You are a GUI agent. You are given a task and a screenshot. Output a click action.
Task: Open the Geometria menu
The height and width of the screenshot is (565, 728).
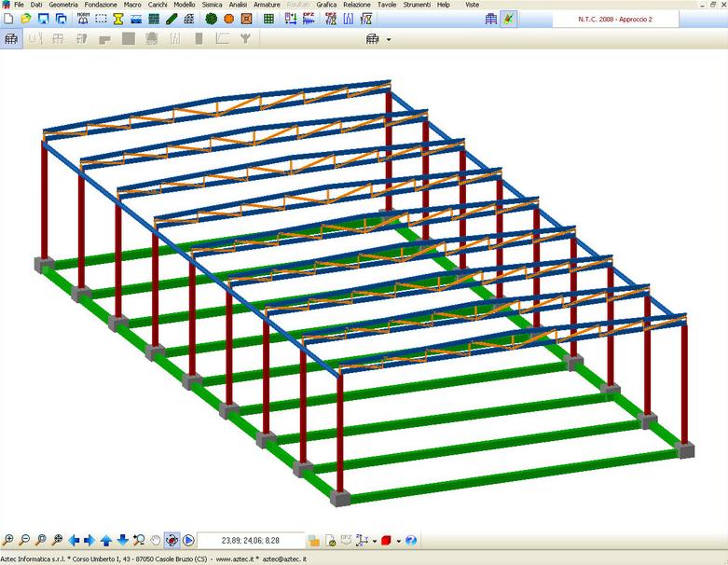point(63,5)
